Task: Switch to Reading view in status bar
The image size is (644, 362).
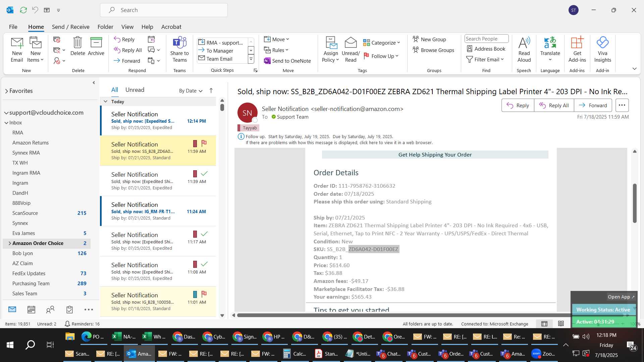Action: [561, 324]
